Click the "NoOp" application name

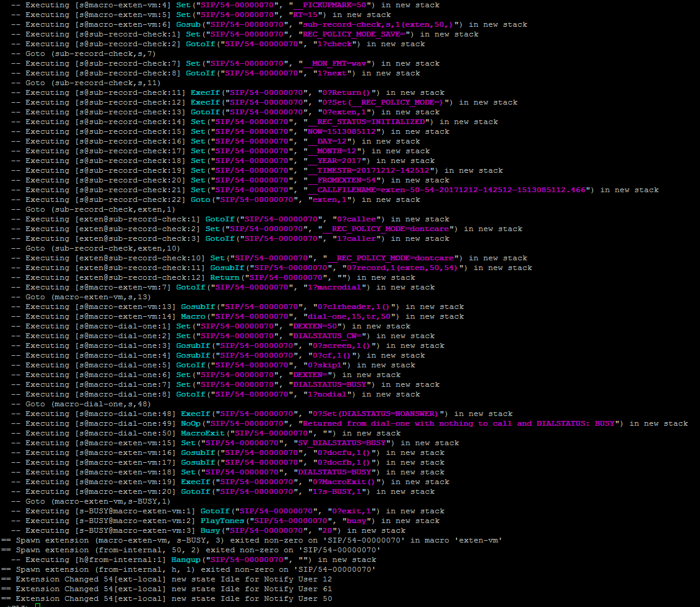[191, 424]
